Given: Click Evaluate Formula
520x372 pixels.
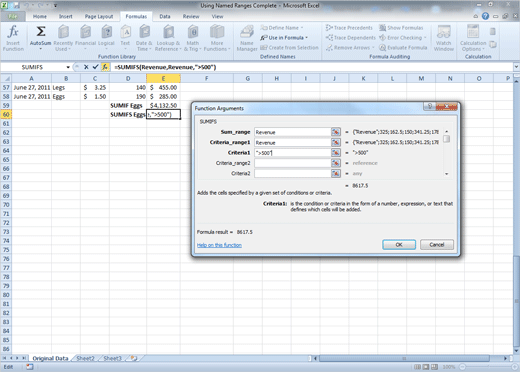Looking at the screenshot, I should 403,48.
